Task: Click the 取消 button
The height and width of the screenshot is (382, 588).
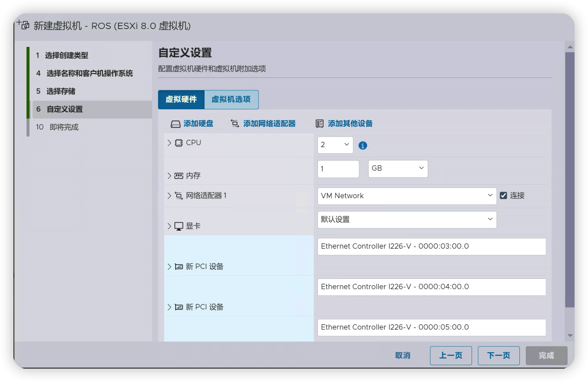Action: 403,356
